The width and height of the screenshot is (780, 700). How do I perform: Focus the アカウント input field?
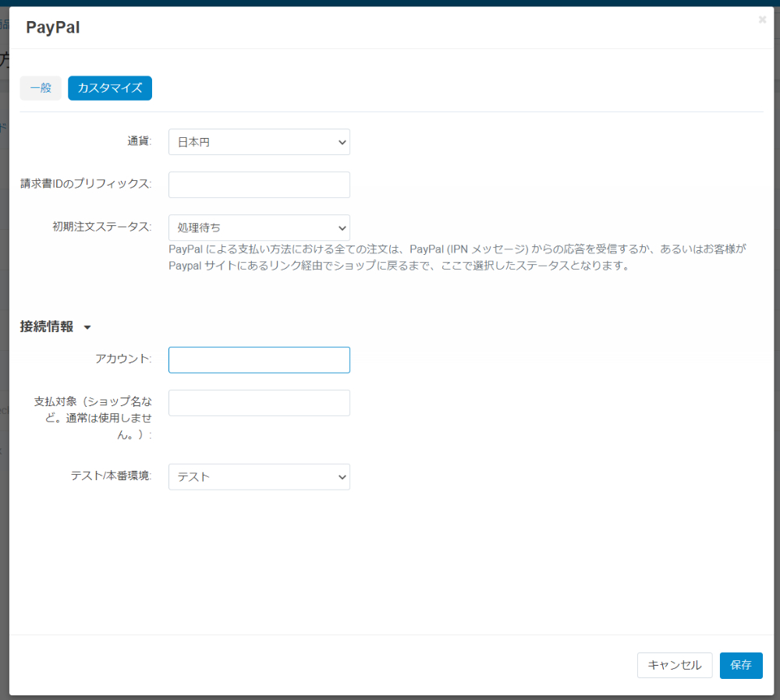click(x=259, y=360)
